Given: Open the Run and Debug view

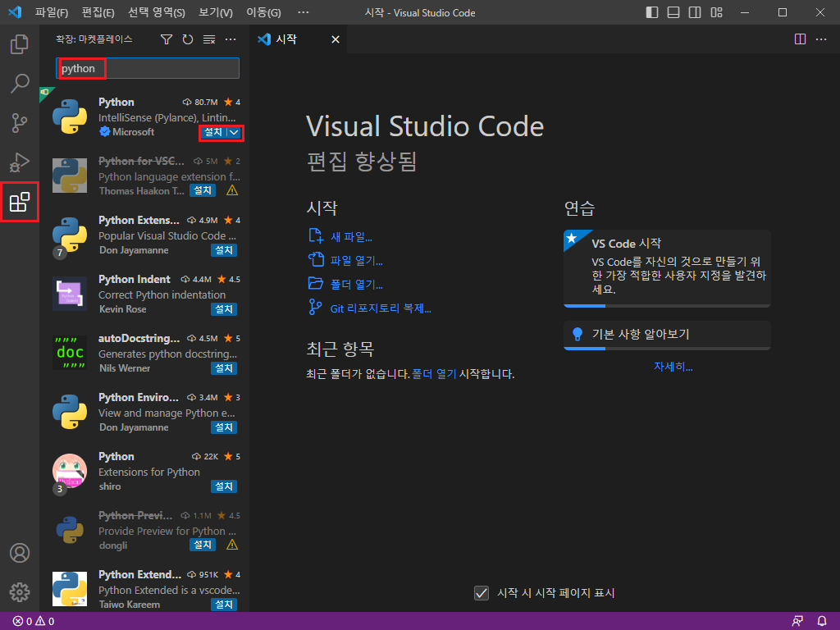Looking at the screenshot, I should click(x=20, y=162).
